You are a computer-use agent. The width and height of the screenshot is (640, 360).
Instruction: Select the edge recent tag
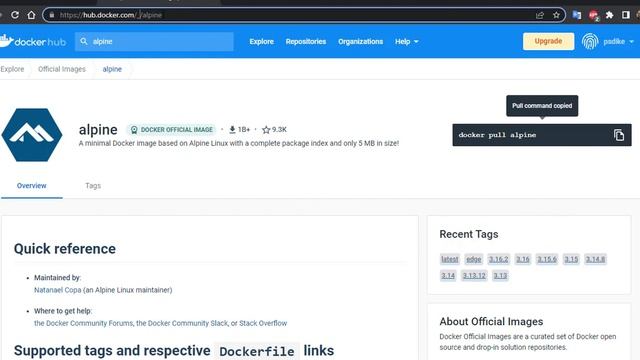click(x=474, y=259)
